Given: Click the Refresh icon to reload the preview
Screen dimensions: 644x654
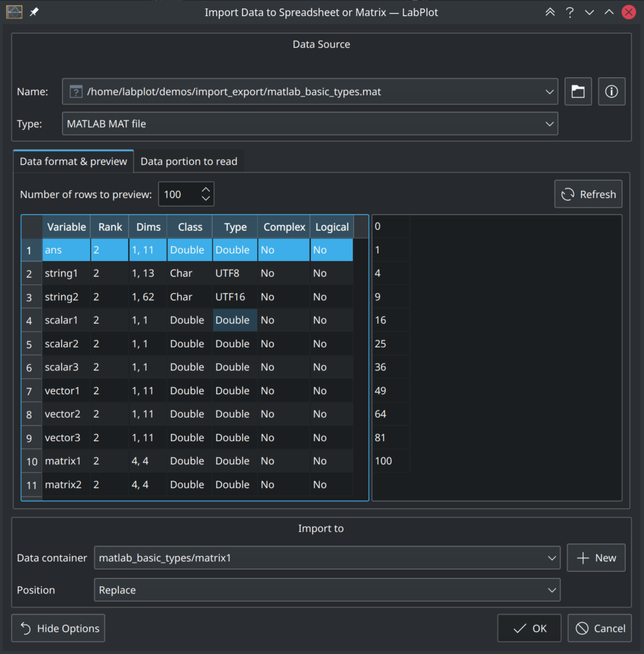Looking at the screenshot, I should tap(567, 194).
